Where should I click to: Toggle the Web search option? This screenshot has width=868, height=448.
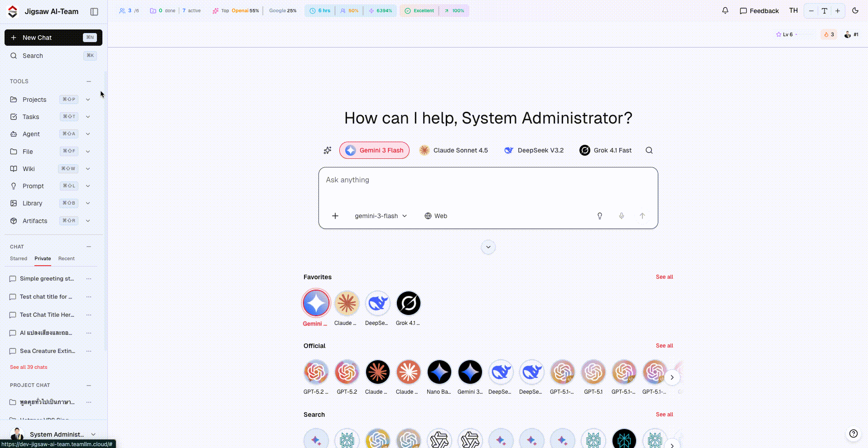pyautogui.click(x=436, y=216)
